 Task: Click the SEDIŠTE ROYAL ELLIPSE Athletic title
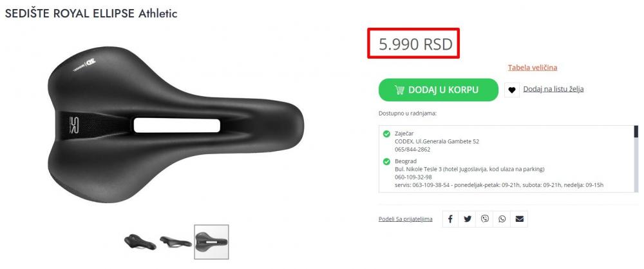click(91, 13)
